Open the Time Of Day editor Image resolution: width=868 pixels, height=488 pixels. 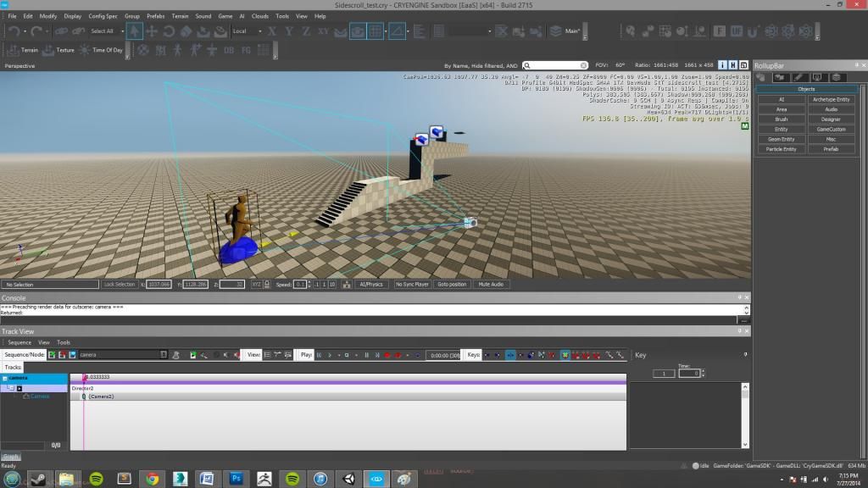[102, 50]
